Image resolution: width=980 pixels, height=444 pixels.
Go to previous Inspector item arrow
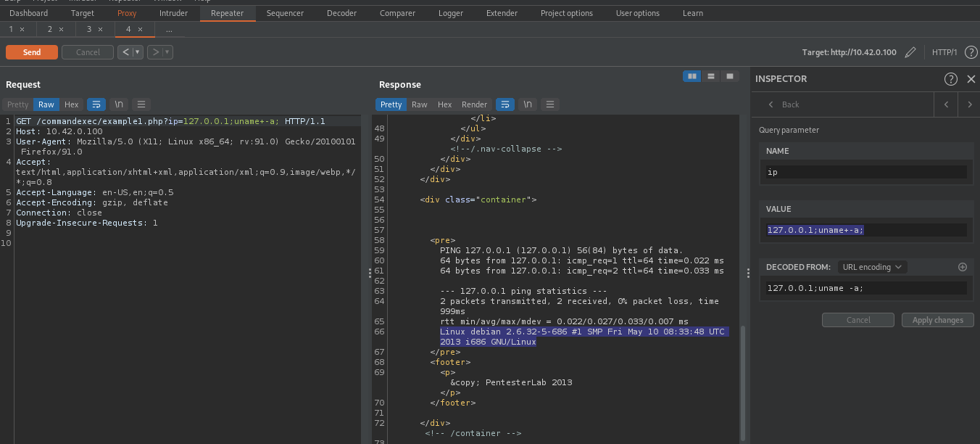click(x=946, y=104)
